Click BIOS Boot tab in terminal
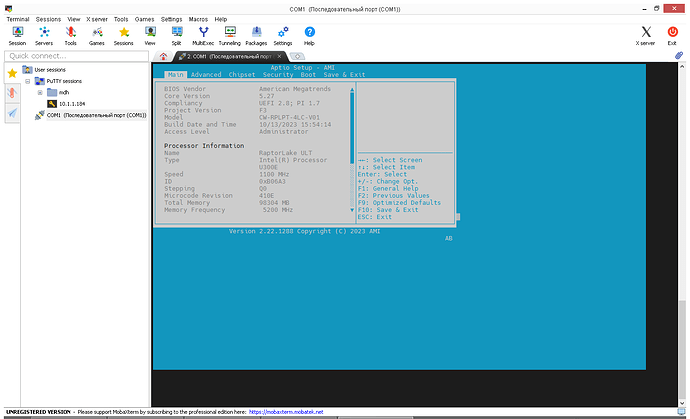This screenshot has height=419, width=690. pos(308,75)
